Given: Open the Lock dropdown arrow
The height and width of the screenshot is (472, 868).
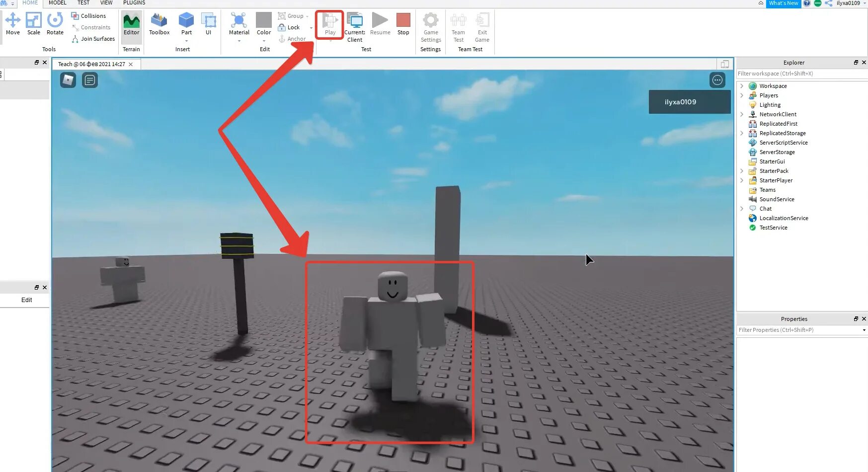Looking at the screenshot, I should click(x=311, y=28).
